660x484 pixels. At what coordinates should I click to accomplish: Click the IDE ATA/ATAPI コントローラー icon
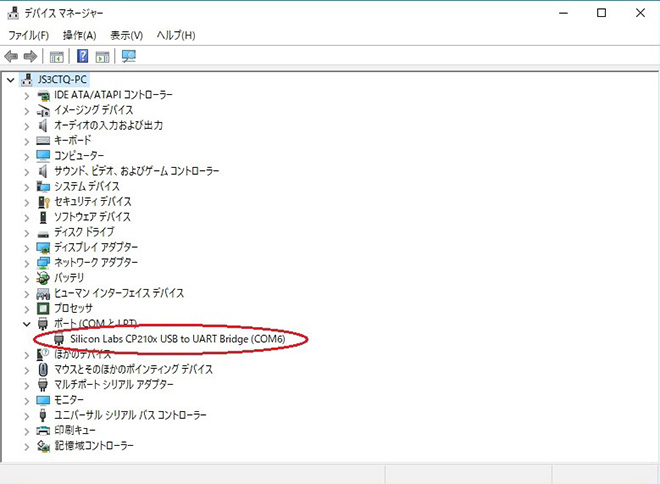point(43,96)
